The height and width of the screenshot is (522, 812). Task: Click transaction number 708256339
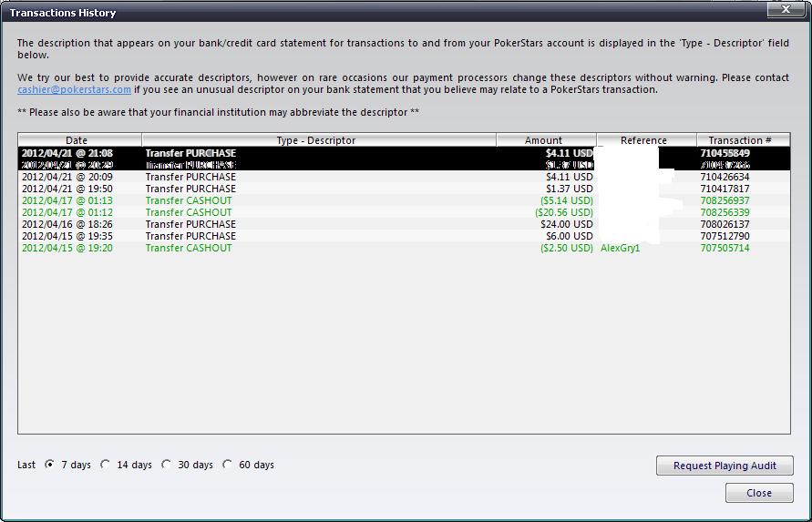(725, 213)
